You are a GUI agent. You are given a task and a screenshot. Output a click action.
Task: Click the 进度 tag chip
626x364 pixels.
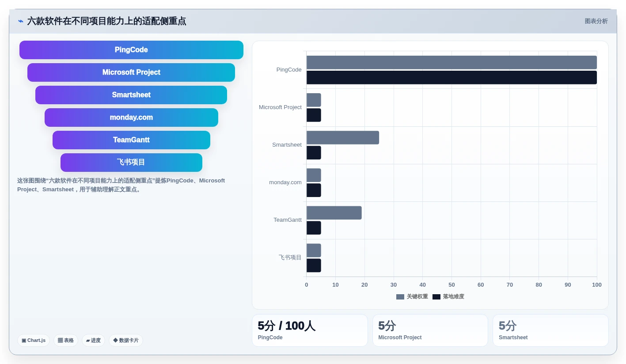[93, 340]
